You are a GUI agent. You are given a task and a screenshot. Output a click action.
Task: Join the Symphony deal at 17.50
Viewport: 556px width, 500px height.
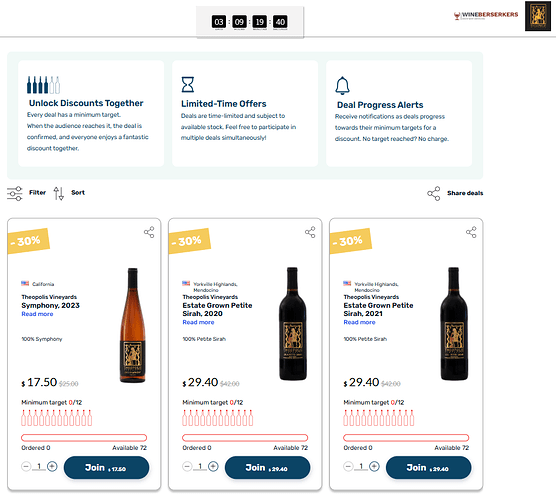106,468
